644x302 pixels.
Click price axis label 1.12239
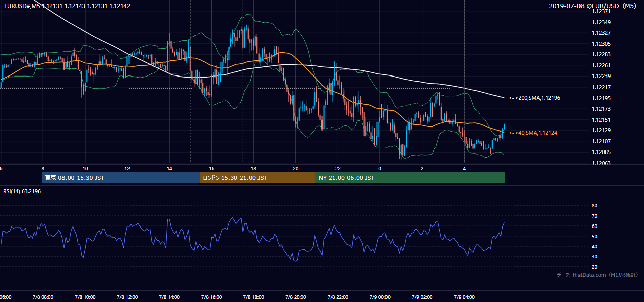pos(602,76)
